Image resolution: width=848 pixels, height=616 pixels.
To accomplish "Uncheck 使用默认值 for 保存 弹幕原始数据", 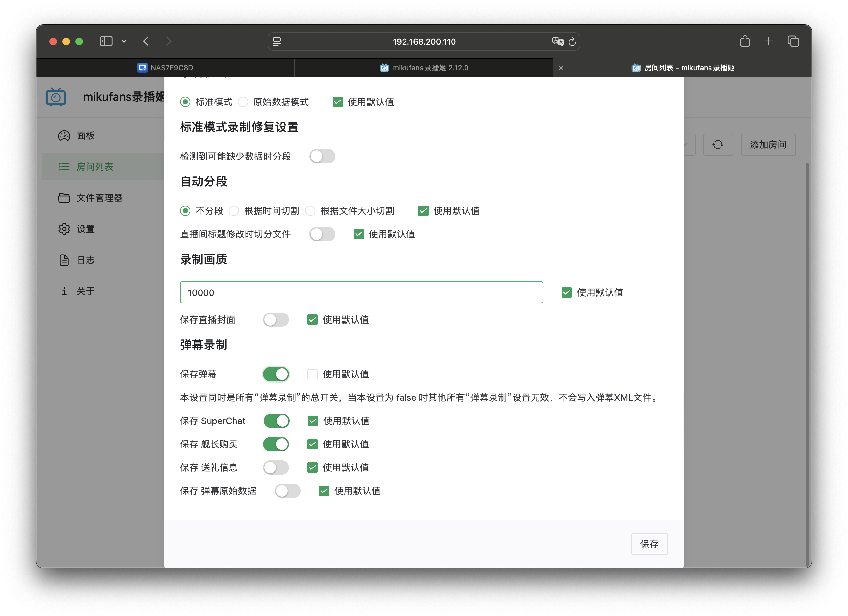I will [324, 491].
